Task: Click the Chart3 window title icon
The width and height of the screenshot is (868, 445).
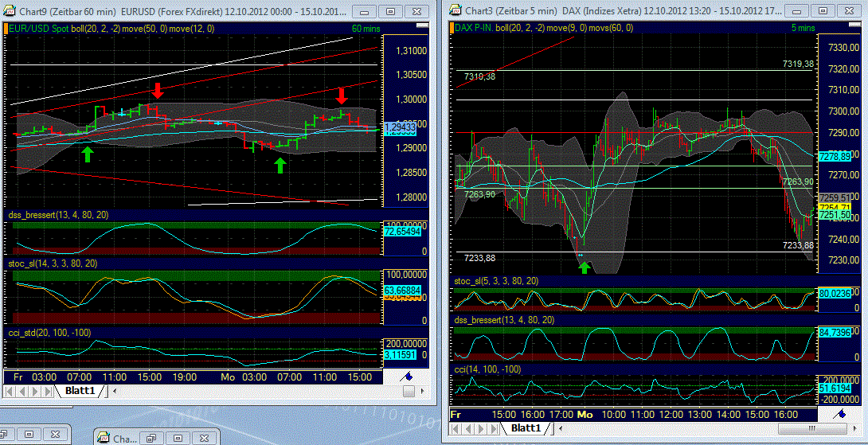Action: pos(456,9)
